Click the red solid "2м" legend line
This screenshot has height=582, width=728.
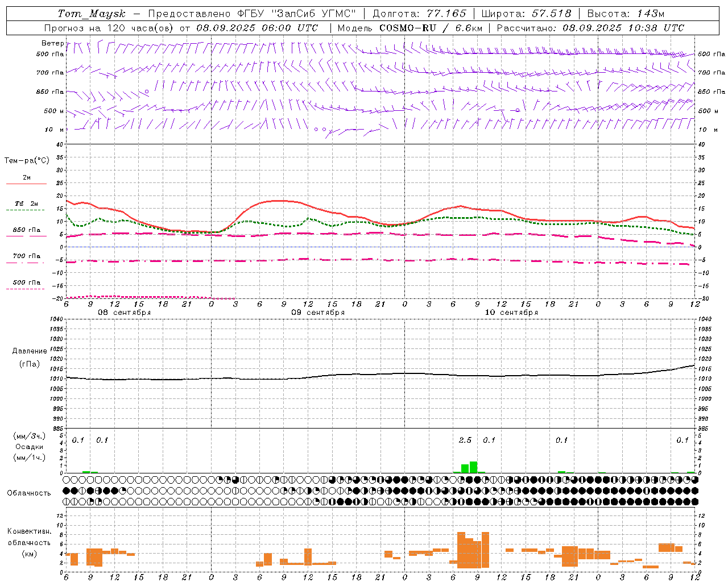pyautogui.click(x=26, y=184)
